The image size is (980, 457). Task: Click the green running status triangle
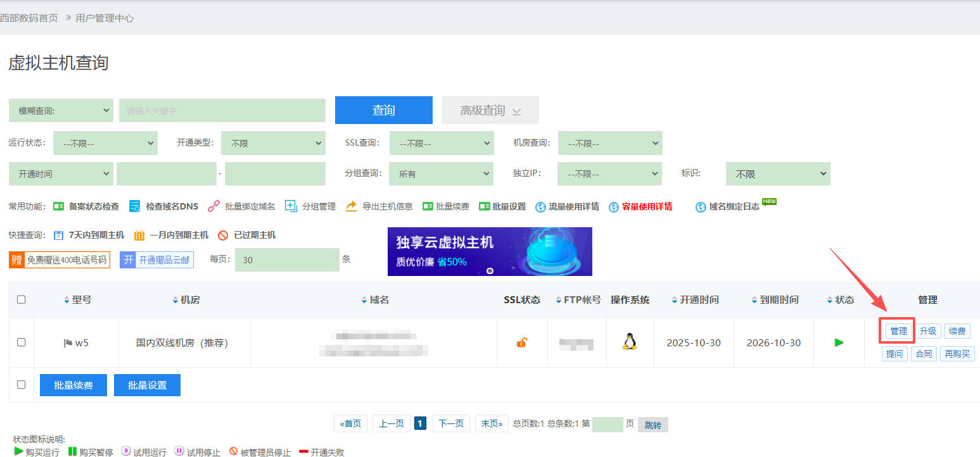pos(839,342)
